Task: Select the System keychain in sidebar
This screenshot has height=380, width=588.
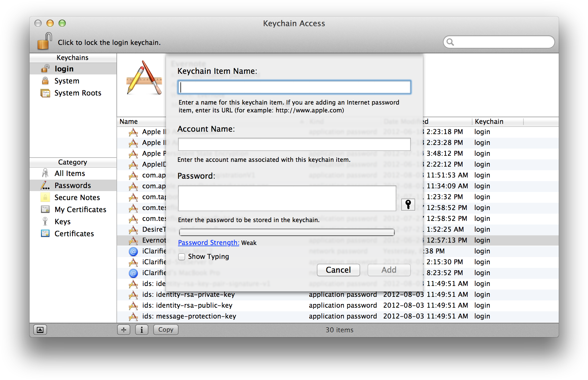Action: pos(67,81)
